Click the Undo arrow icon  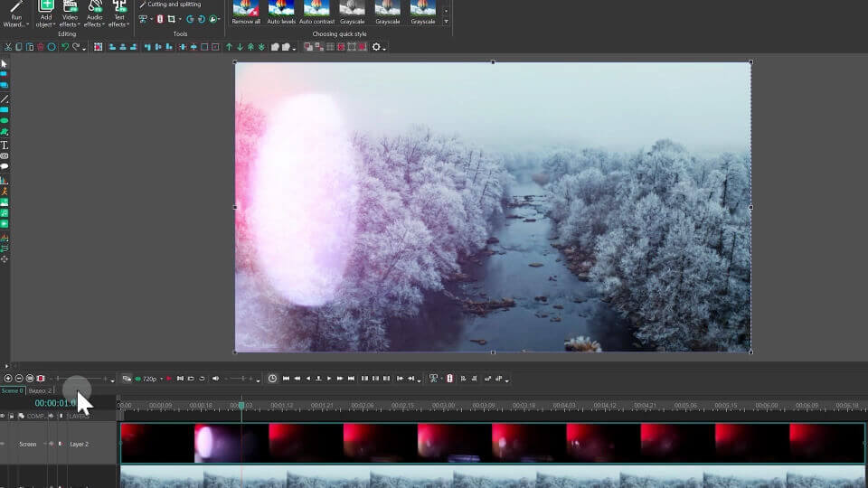(65, 47)
